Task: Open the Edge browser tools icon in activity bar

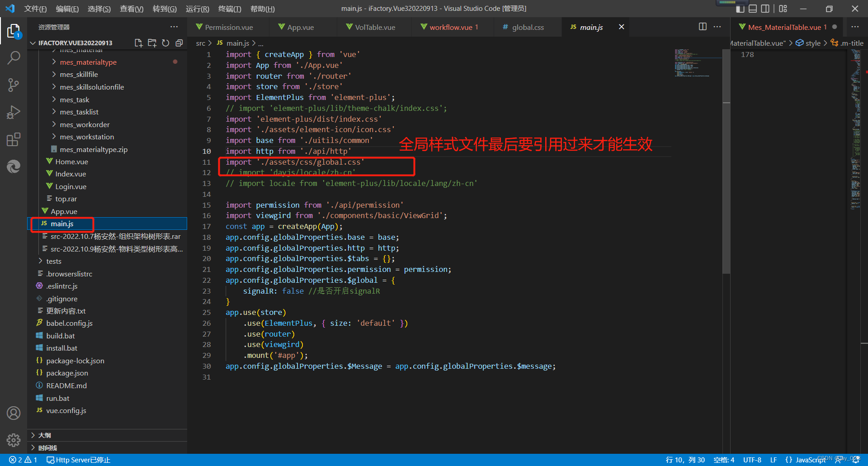Action: [x=14, y=166]
